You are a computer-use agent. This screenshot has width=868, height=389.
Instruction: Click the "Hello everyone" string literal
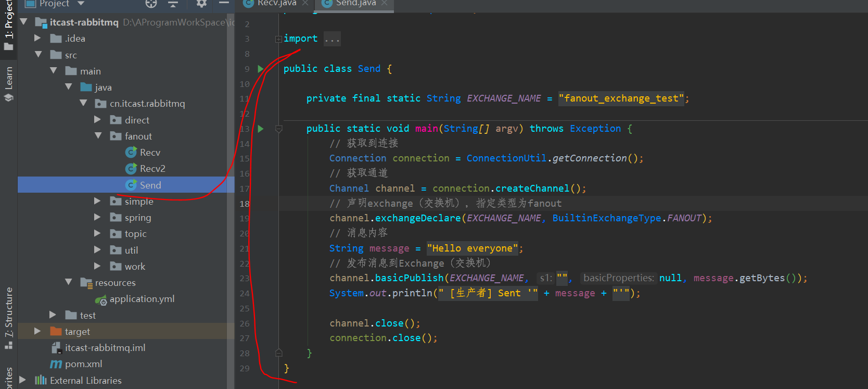473,248
